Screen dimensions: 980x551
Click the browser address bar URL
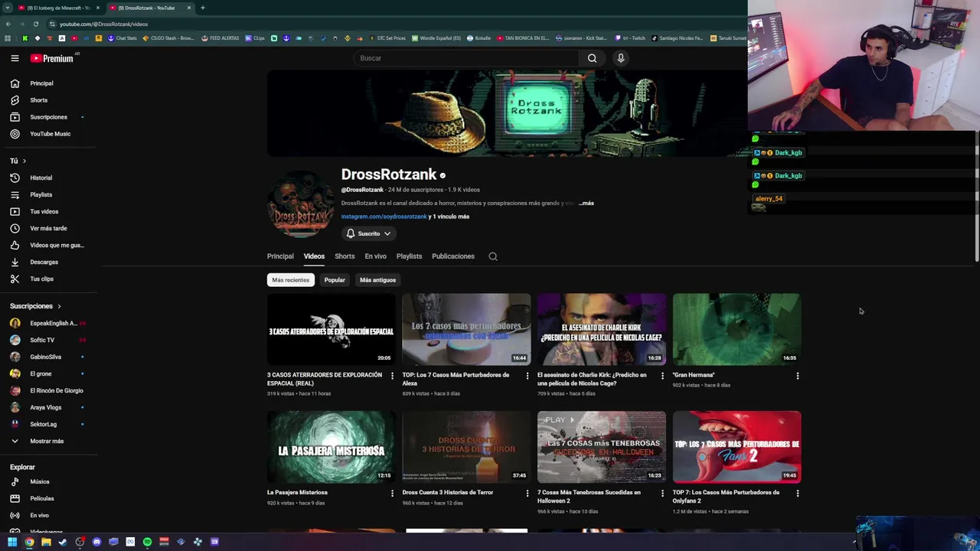point(103,24)
